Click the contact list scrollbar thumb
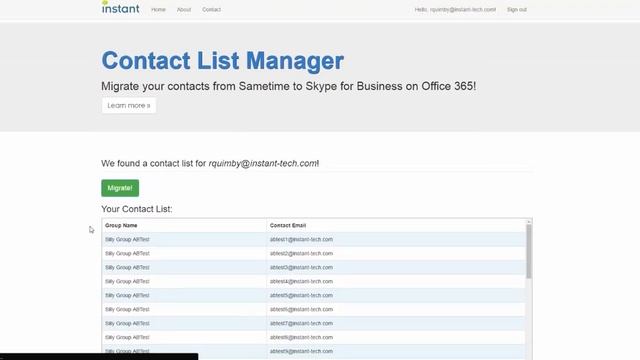The width and height of the screenshot is (640, 360). pos(529,251)
